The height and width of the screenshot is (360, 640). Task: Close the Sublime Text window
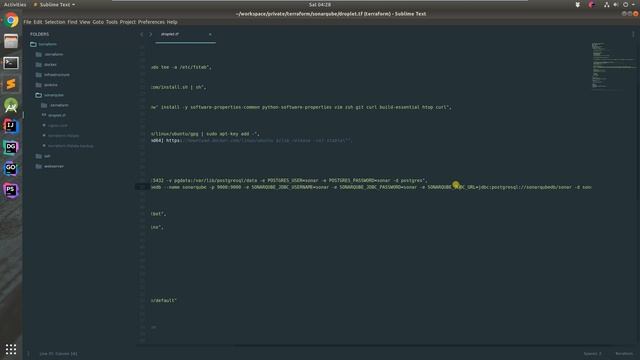[636, 13]
